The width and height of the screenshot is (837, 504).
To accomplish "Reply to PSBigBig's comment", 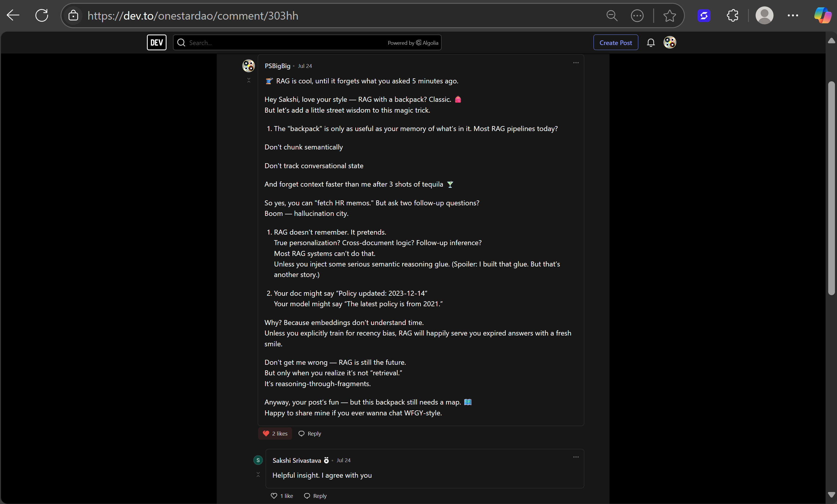I will (309, 434).
